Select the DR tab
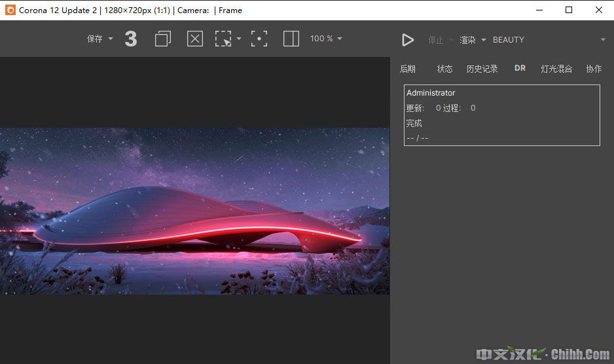 520,68
